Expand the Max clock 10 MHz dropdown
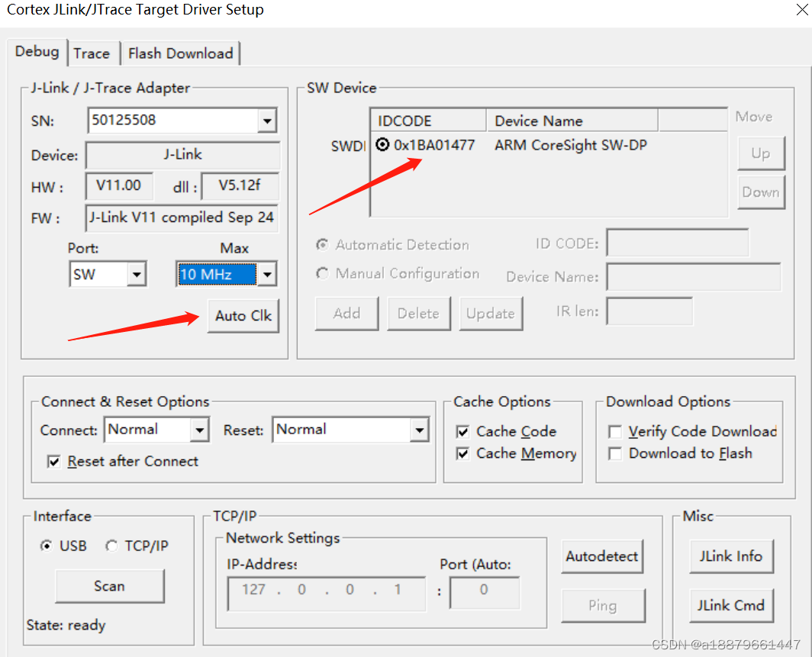 point(266,275)
